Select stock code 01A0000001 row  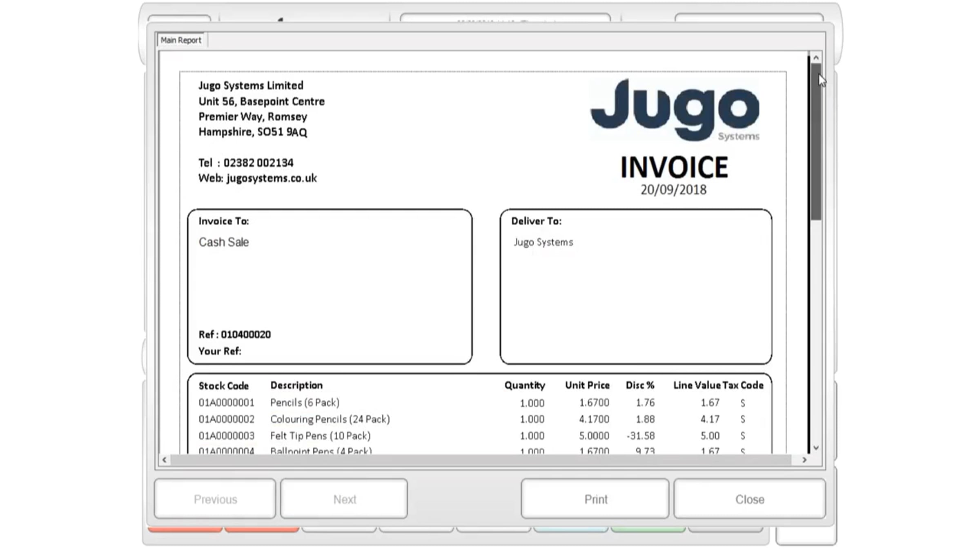[227, 403]
